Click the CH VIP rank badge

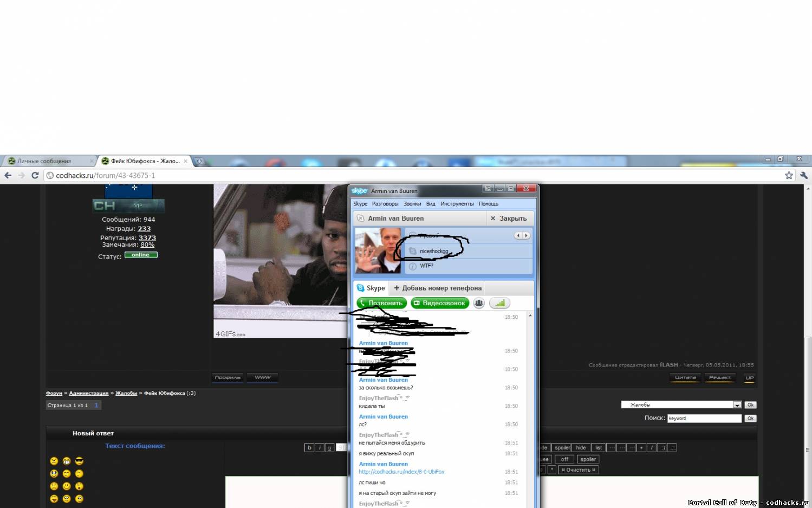click(x=128, y=205)
